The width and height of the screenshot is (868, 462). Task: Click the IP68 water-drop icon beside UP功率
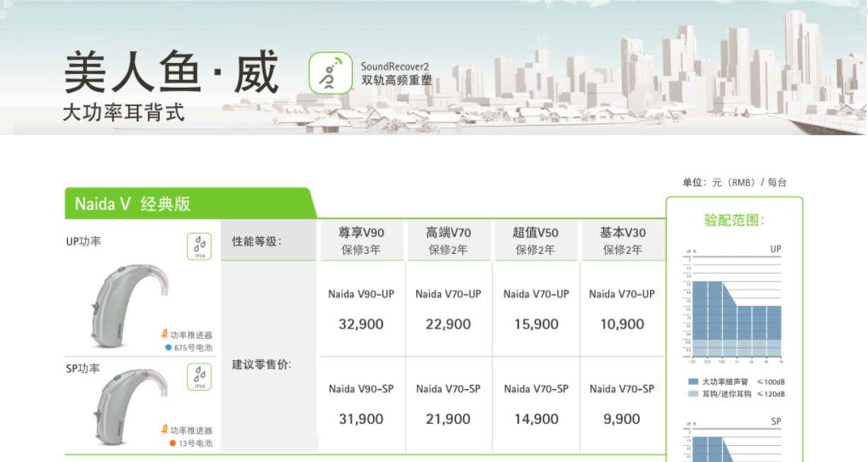coord(199,247)
